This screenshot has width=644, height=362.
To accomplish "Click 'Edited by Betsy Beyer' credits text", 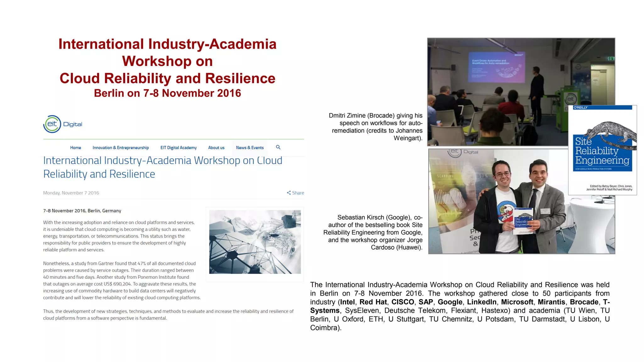I will point(609,188).
